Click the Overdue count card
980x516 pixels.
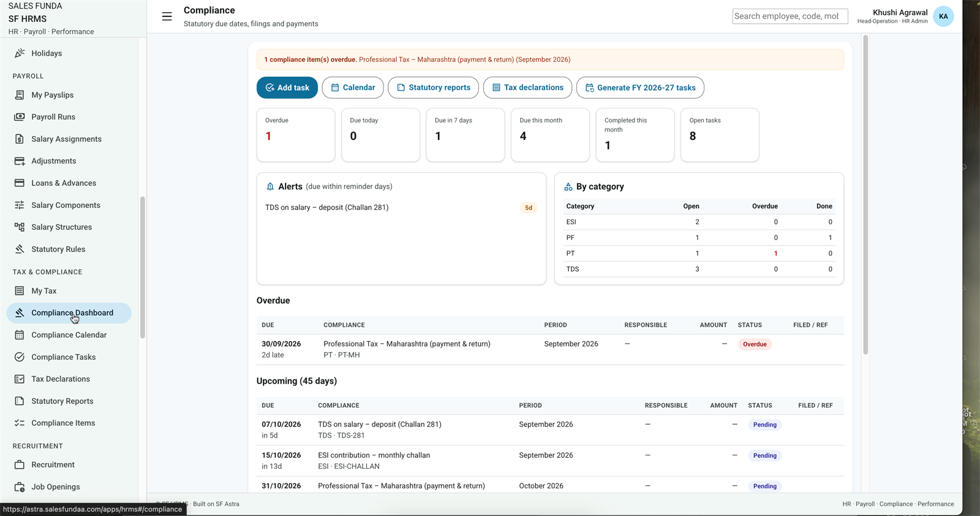[296, 135]
